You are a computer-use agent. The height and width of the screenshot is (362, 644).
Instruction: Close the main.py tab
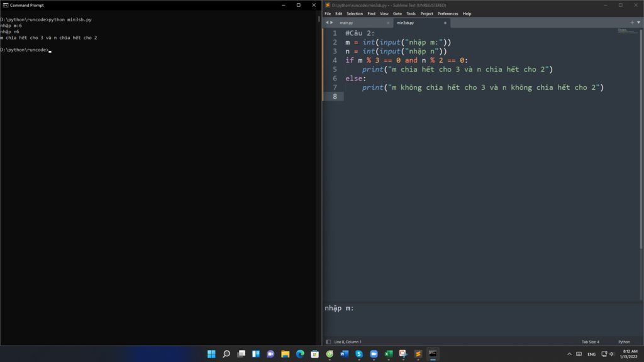(388, 23)
